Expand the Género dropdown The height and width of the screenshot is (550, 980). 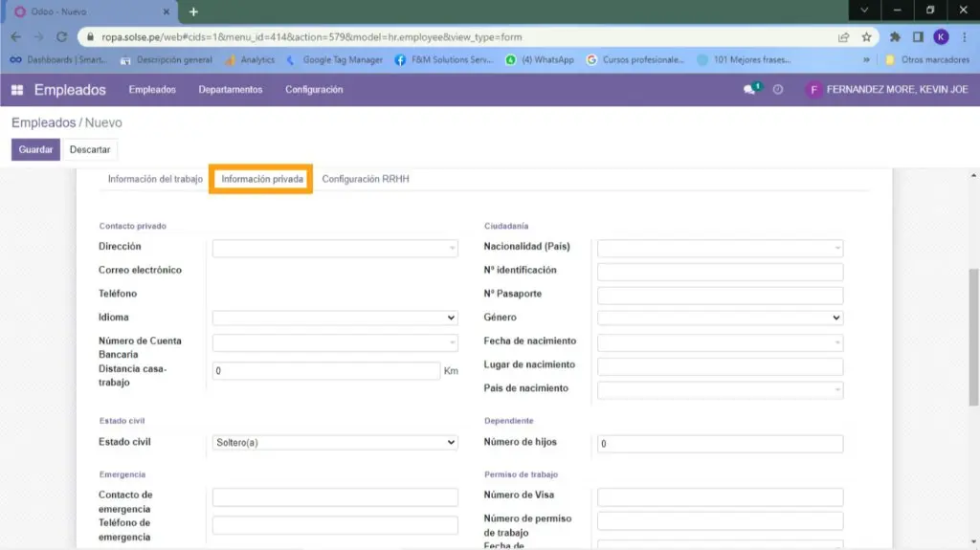pyautogui.click(x=720, y=318)
